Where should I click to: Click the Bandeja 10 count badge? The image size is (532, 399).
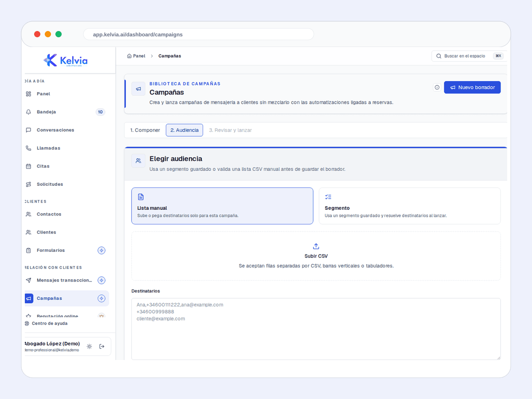pyautogui.click(x=100, y=112)
